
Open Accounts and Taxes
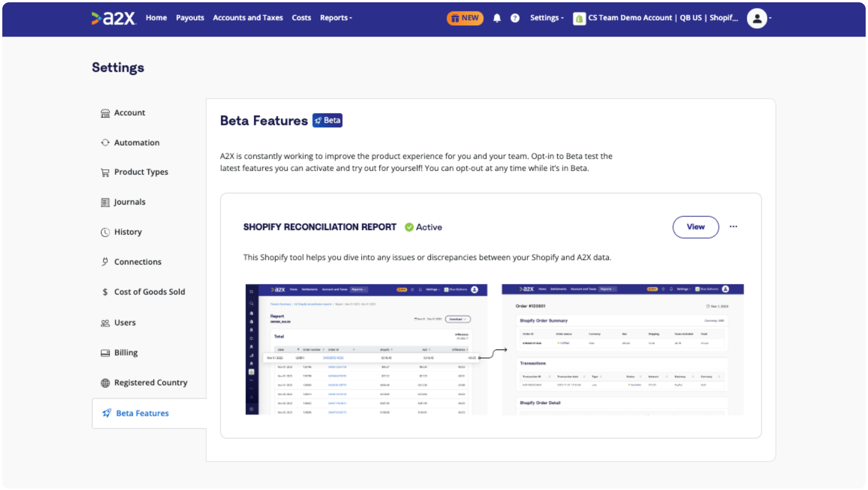tap(248, 18)
